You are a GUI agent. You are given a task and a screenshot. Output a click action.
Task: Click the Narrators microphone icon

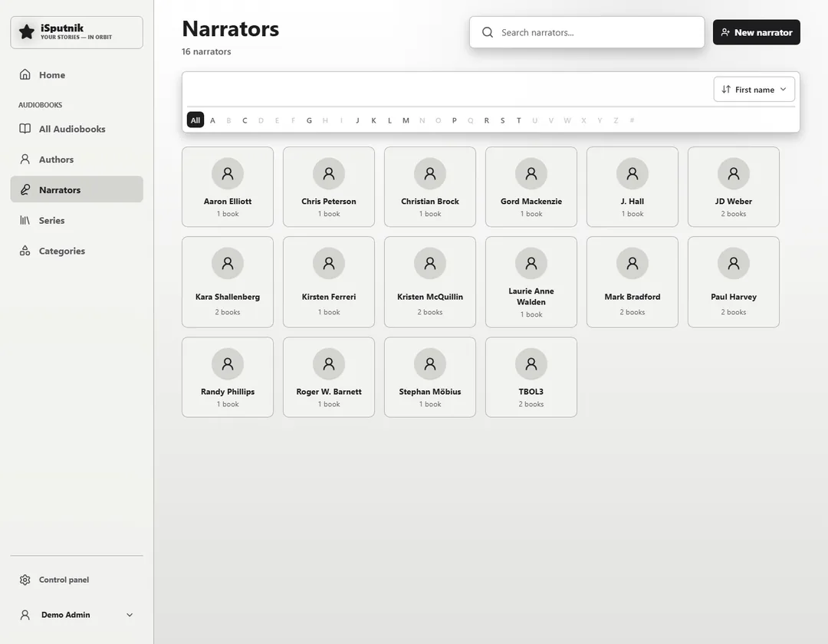[x=25, y=189]
